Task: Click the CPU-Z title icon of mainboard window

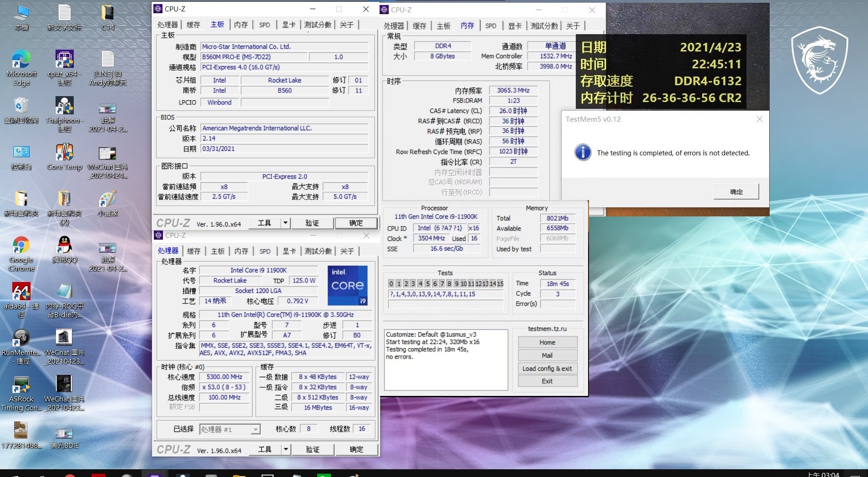Action: (158, 9)
